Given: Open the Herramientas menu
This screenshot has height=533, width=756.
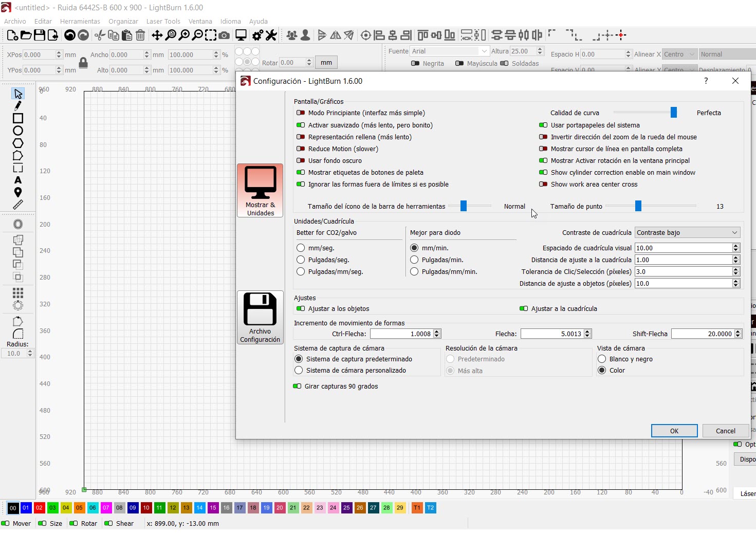Looking at the screenshot, I should [80, 21].
